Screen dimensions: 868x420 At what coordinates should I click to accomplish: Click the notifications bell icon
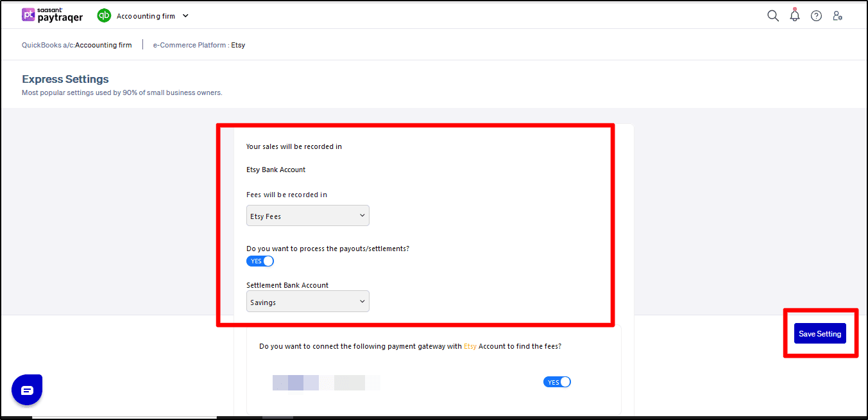[x=795, y=15]
